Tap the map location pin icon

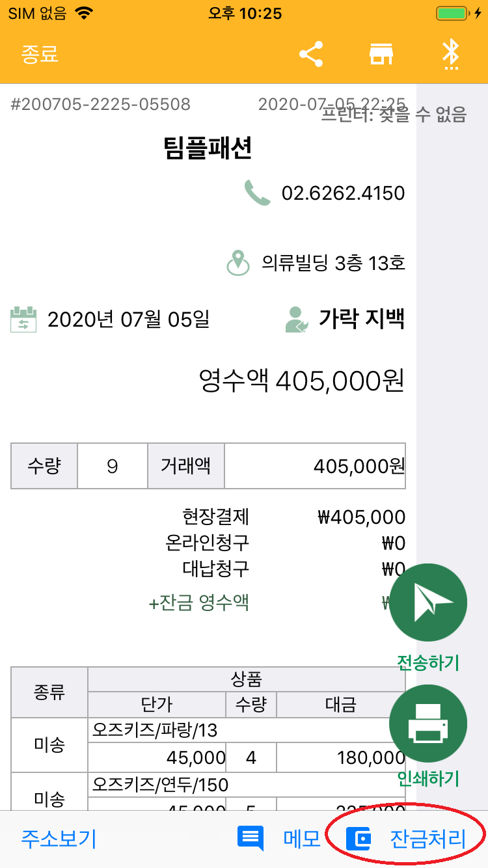(x=238, y=263)
